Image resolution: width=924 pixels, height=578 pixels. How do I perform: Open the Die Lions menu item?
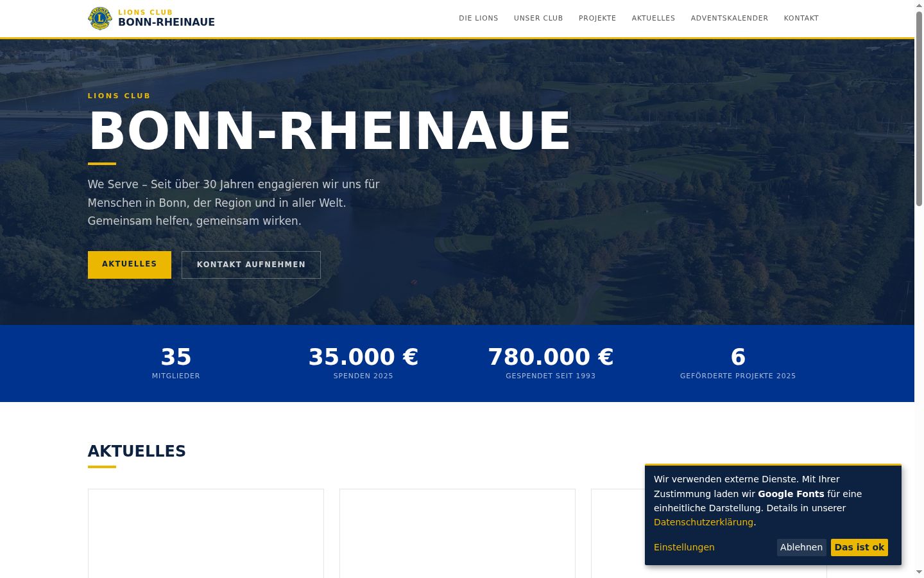(479, 18)
